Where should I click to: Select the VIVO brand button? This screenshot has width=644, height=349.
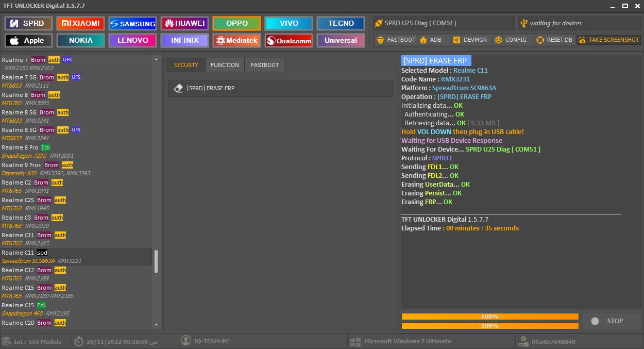tap(289, 23)
